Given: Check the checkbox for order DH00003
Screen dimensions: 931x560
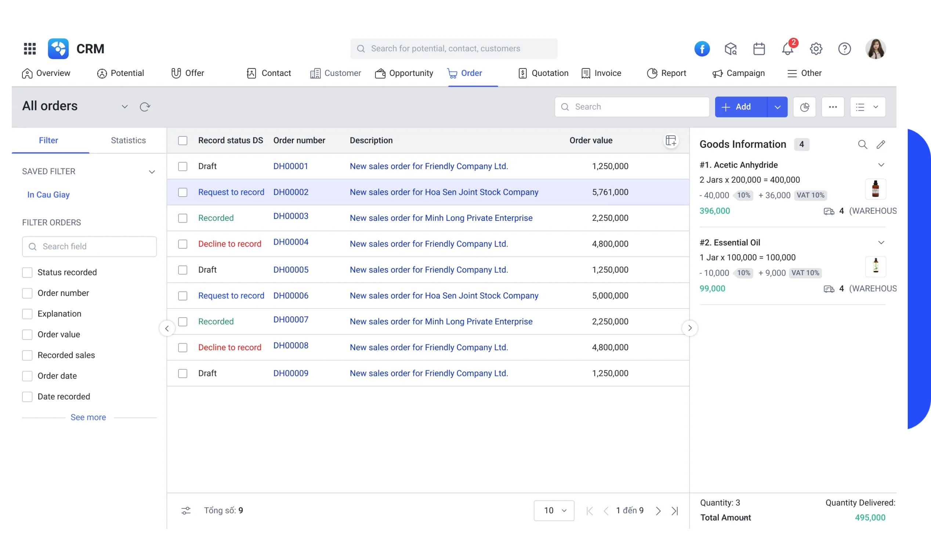Looking at the screenshot, I should (x=183, y=218).
